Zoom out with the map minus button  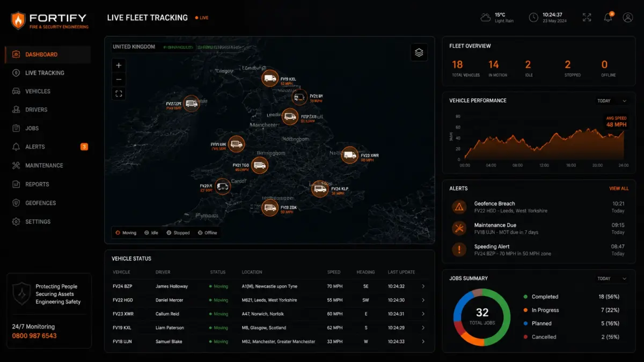point(119,79)
